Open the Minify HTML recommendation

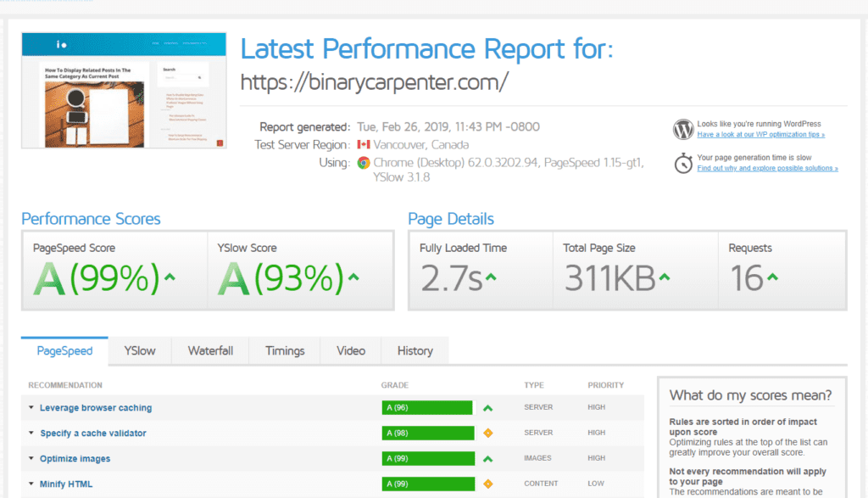66,484
